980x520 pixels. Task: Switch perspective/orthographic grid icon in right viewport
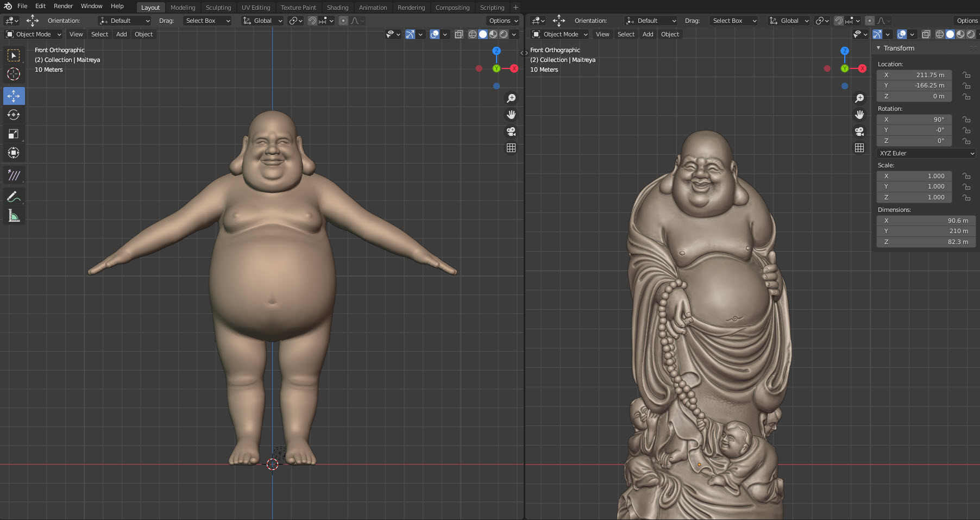(x=859, y=148)
